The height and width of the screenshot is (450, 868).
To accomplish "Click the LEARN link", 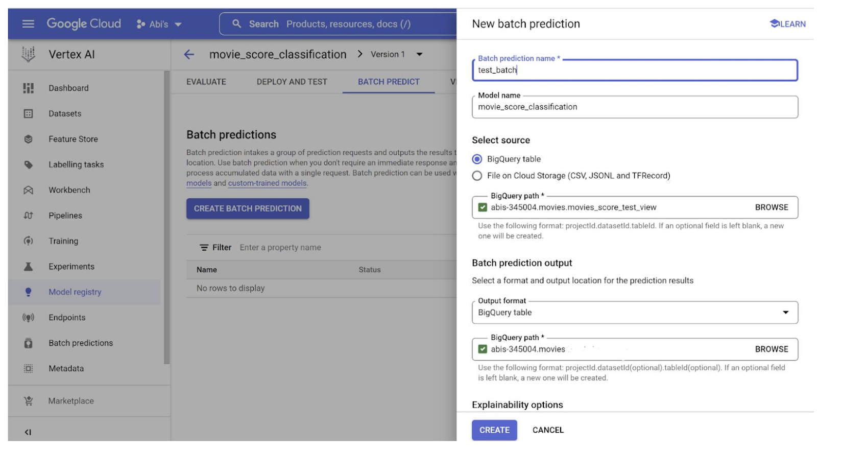I will point(788,24).
